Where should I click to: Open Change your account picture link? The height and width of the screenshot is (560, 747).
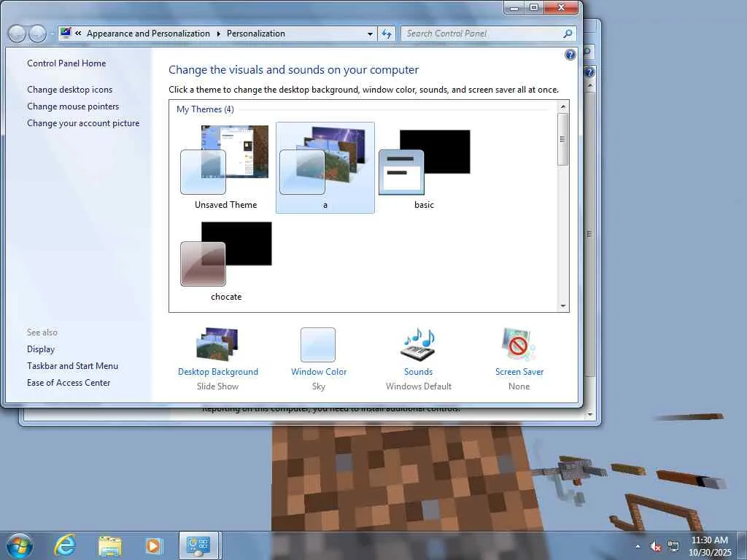83,122
